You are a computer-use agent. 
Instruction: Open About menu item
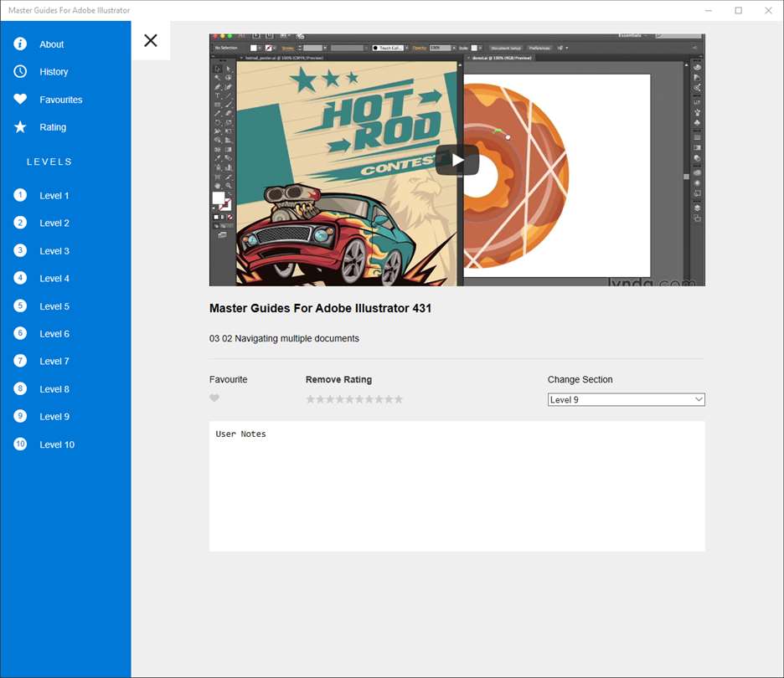[x=65, y=44]
